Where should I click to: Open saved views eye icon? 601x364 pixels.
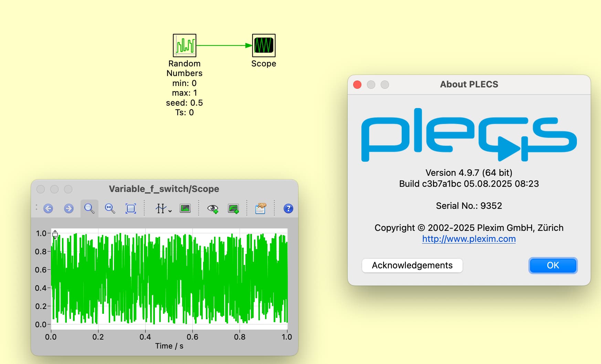pos(213,208)
